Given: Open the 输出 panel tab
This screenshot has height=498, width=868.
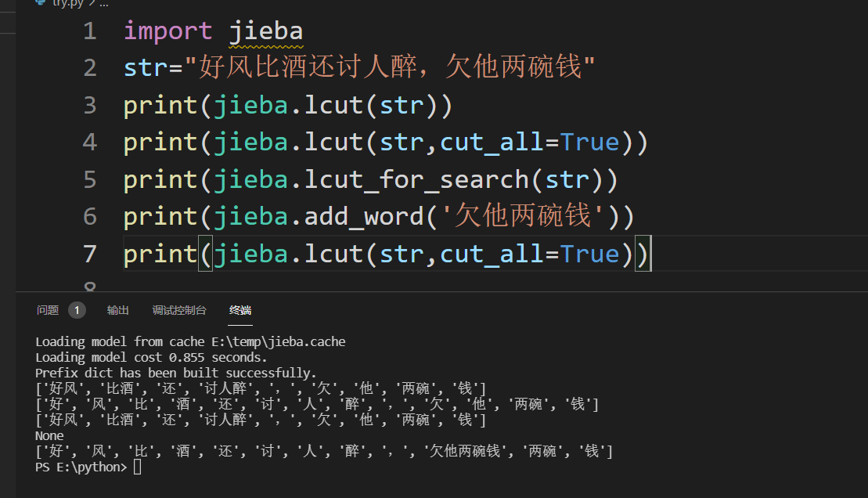Looking at the screenshot, I should [x=118, y=310].
